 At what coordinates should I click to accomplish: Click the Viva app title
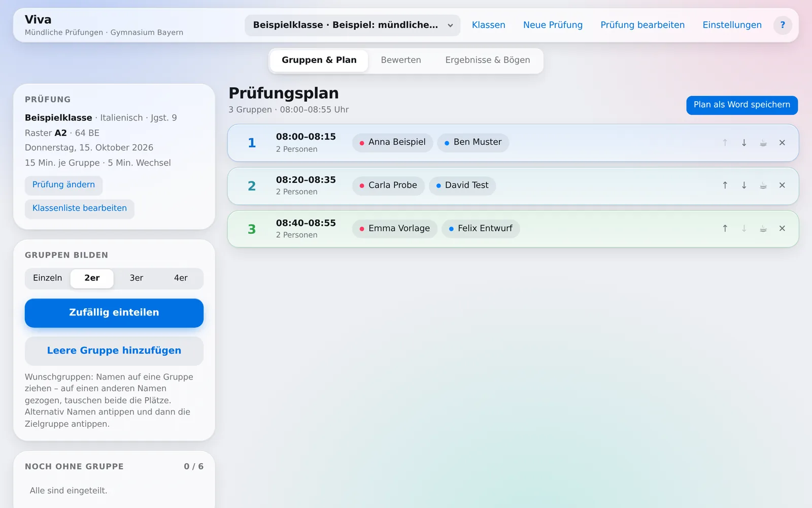pos(38,20)
